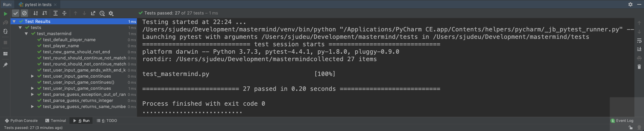The image size is (644, 131).
Task: Click the Collapse All icon
Action: [64, 13]
